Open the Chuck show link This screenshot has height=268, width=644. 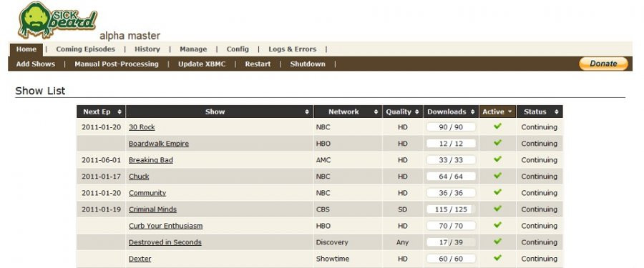pyautogui.click(x=139, y=177)
